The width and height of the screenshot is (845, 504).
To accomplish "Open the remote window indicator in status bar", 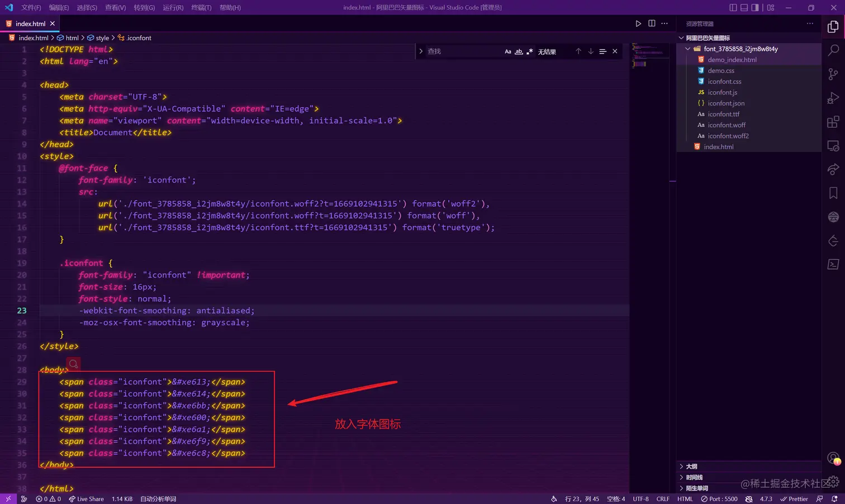I will point(8,499).
